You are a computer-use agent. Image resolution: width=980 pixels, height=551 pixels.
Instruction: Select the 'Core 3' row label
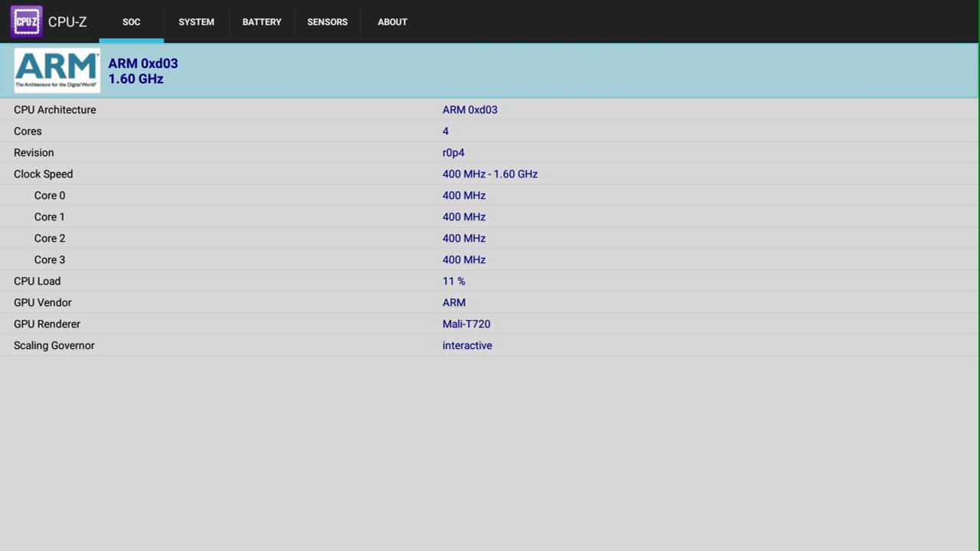[x=50, y=259]
